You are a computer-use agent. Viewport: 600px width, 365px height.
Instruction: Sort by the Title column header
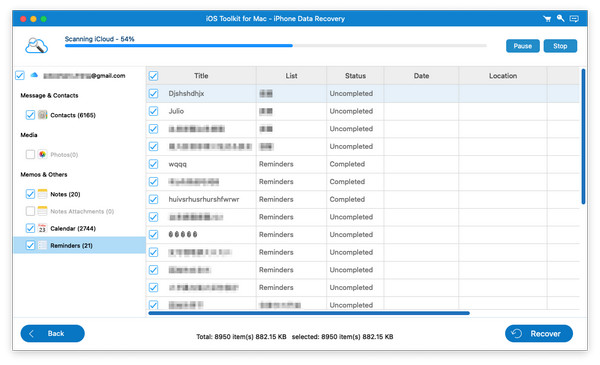201,76
